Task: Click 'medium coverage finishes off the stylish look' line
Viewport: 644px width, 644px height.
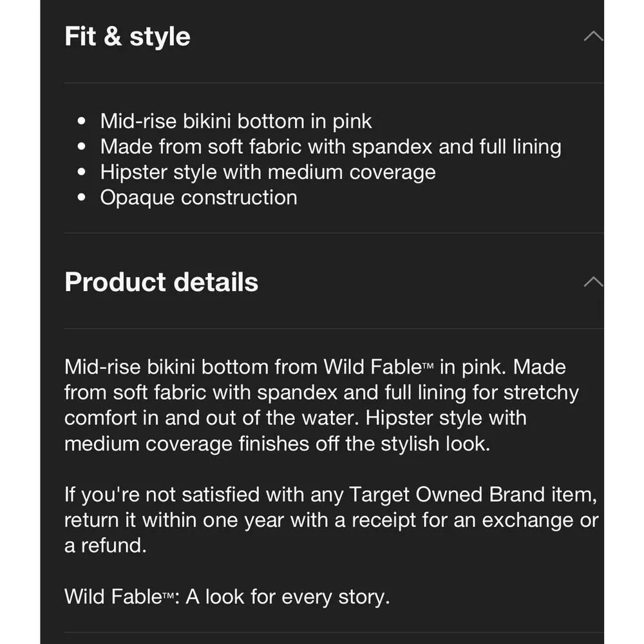Action: 277,444
